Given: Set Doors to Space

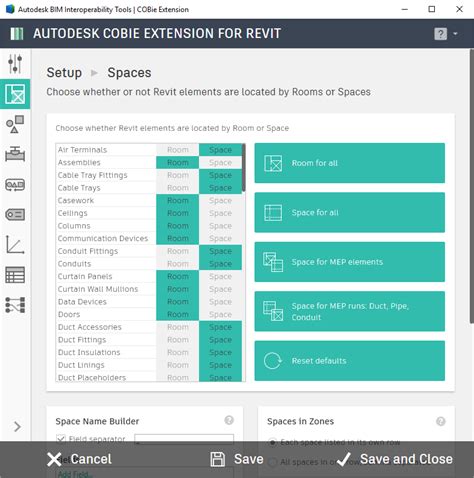Looking at the screenshot, I should [220, 314].
